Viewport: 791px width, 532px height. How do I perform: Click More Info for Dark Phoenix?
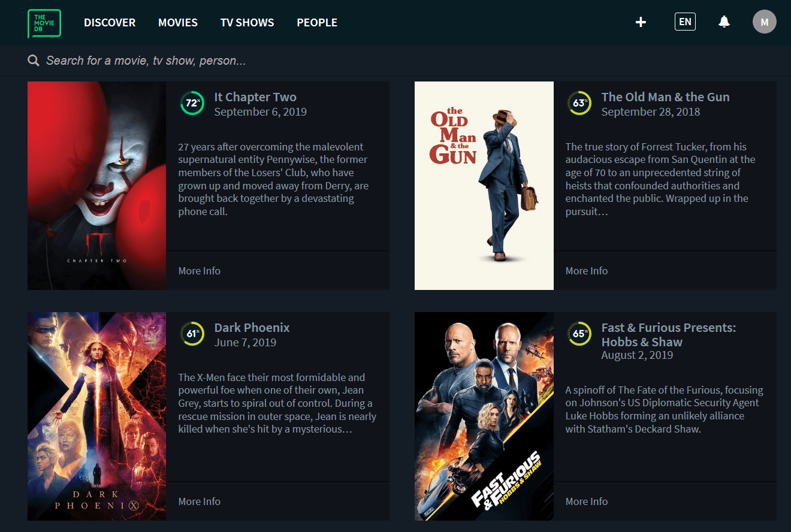[200, 501]
